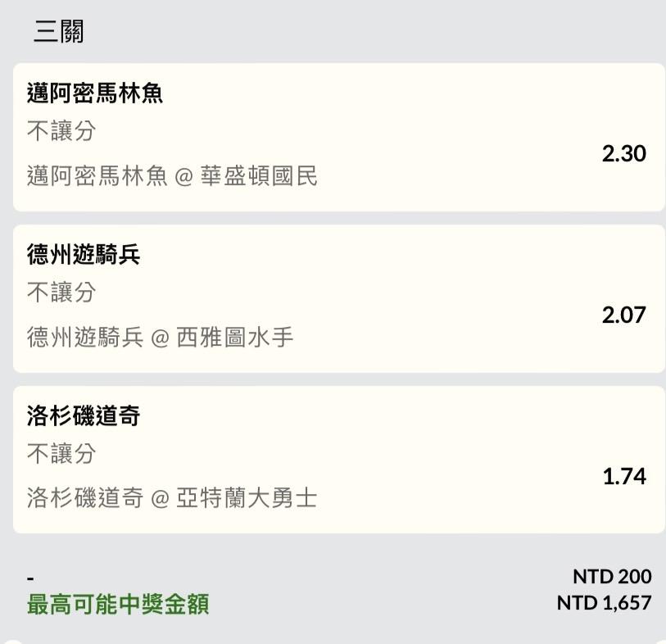Open the 德州遊騎兵 bet card
The height and width of the screenshot is (644, 666).
click(x=338, y=298)
